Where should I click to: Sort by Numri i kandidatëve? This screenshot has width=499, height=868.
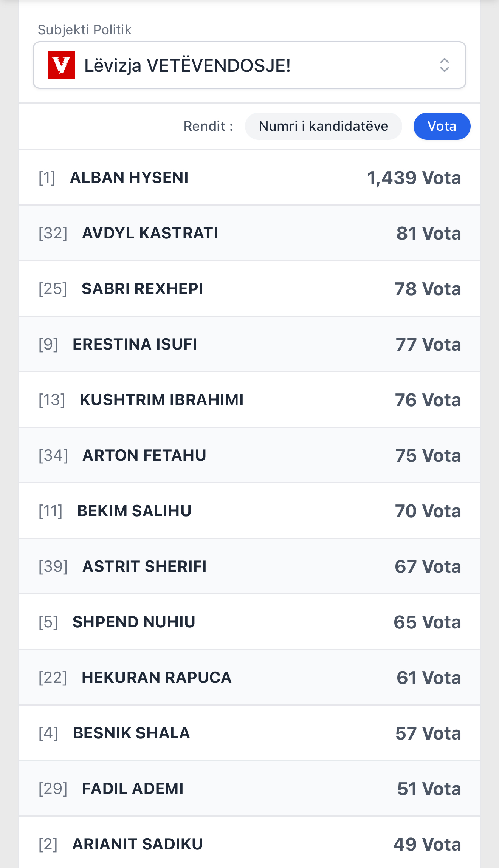[x=323, y=126]
